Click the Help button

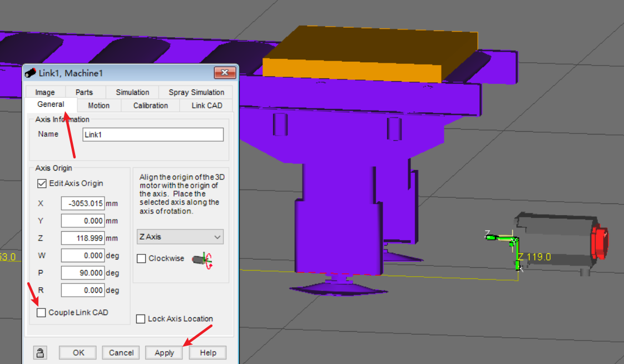208,352
